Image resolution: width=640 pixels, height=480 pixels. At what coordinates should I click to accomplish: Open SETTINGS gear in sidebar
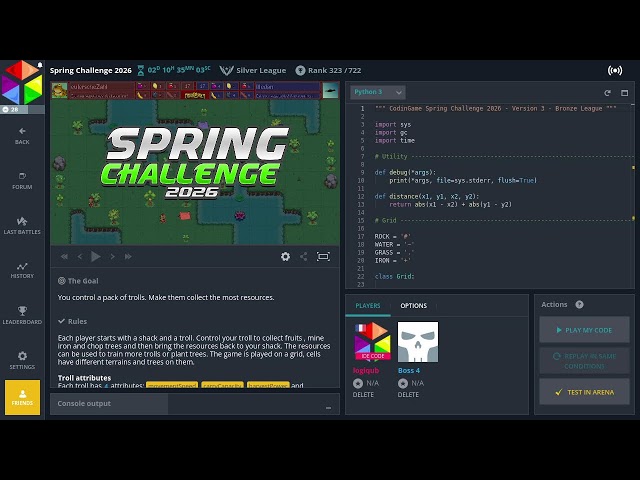click(22, 360)
